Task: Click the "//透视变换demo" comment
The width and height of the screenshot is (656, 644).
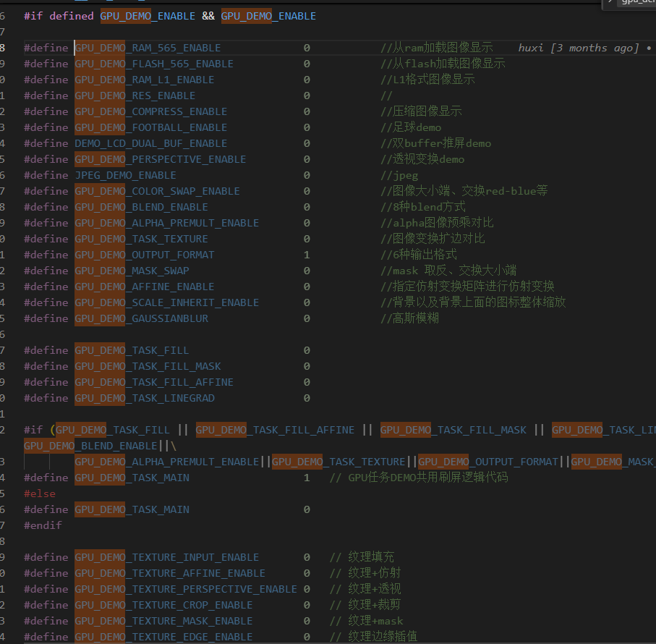Action: (x=422, y=159)
